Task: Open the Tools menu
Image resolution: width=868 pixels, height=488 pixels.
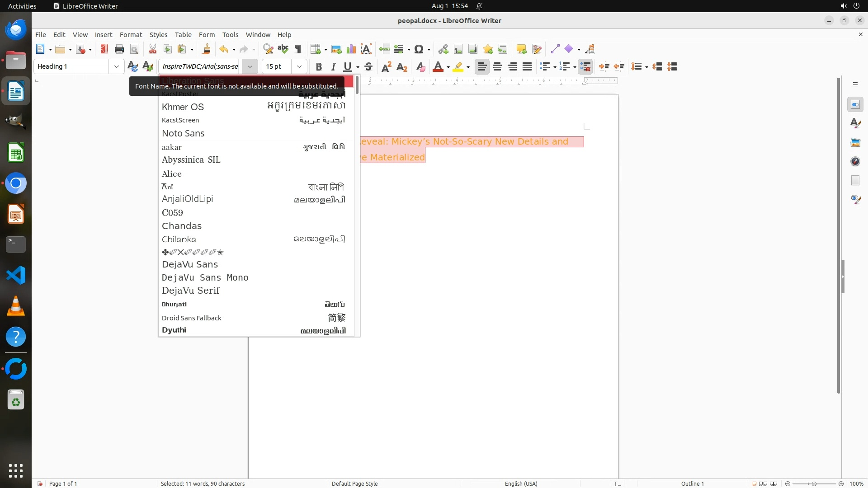Action: pos(230,35)
